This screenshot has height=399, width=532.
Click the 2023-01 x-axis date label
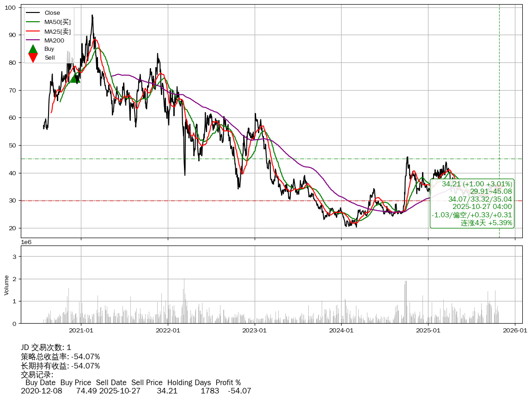click(255, 331)
